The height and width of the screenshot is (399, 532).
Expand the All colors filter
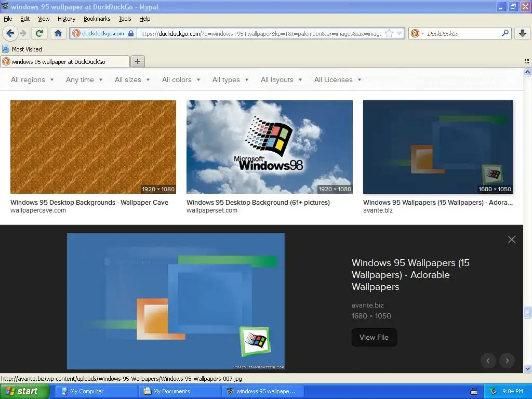[181, 79]
